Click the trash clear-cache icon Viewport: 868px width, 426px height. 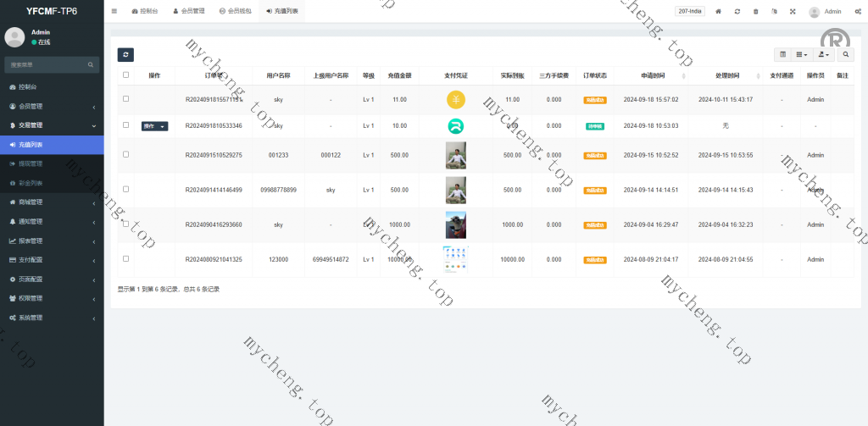click(756, 11)
